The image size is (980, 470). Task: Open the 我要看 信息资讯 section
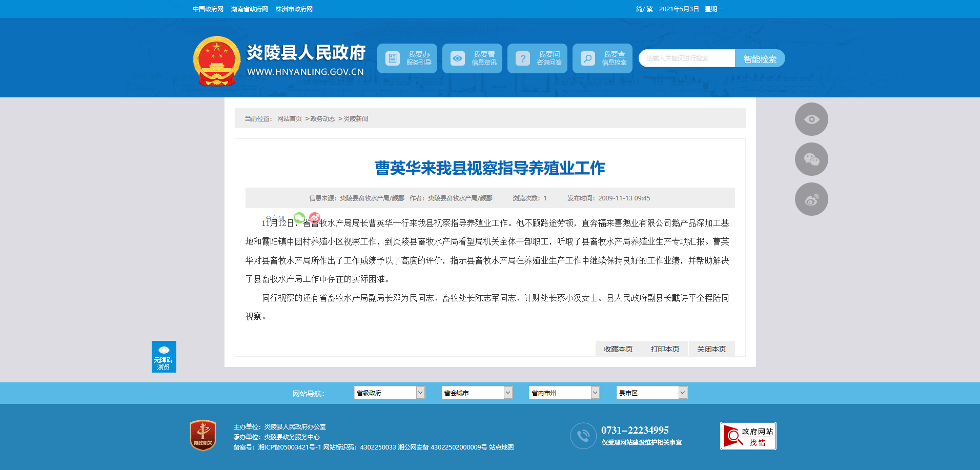472,58
